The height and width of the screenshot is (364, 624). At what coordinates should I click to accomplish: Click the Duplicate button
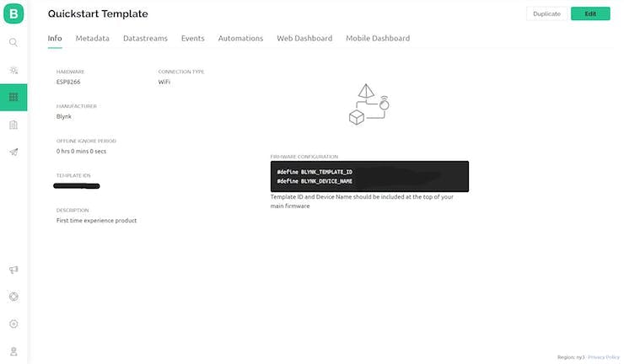[x=546, y=13]
